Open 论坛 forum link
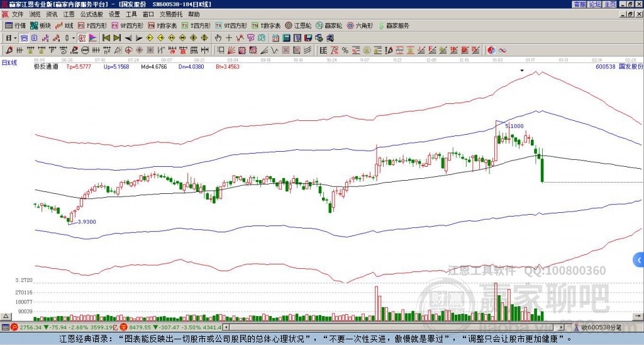 pos(594,4)
